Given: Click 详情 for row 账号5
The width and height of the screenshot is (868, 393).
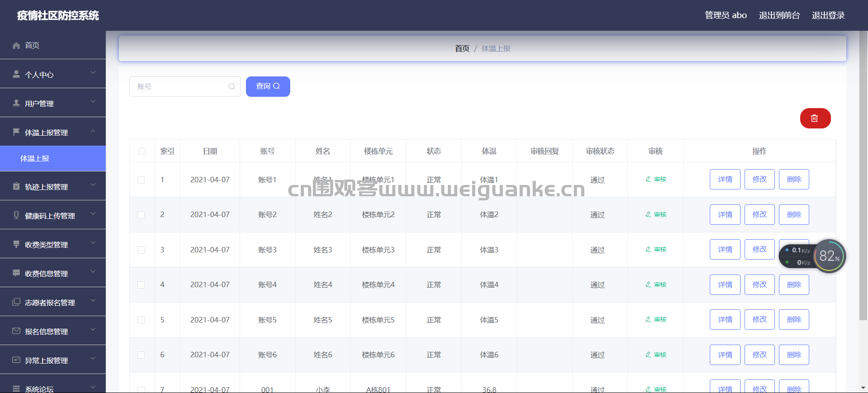Looking at the screenshot, I should pos(725,319).
